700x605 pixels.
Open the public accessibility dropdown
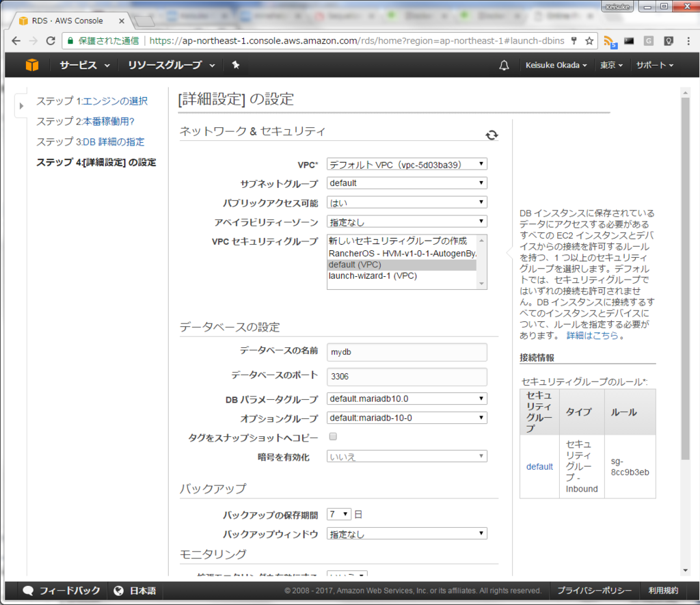pyautogui.click(x=407, y=202)
